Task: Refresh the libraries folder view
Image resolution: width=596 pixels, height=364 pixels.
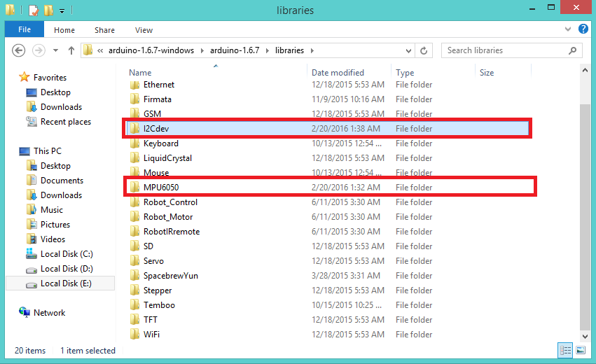Action: coord(424,50)
